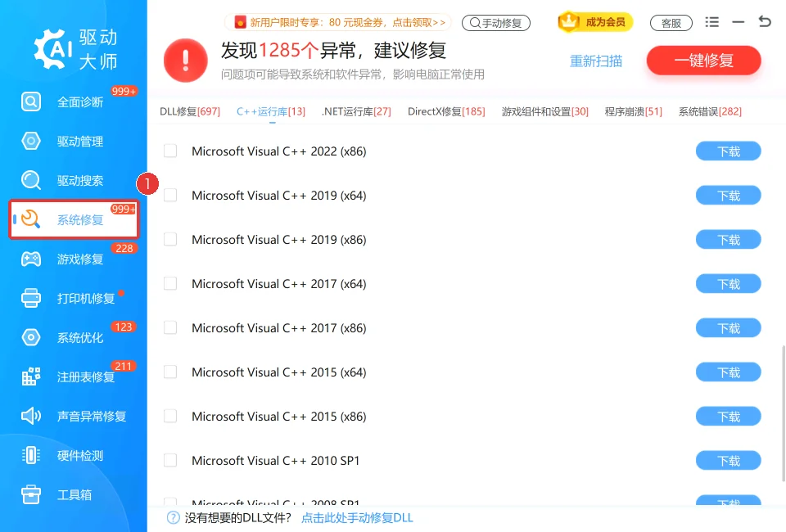
Task: Click the question mark help icon at bottom
Action: coord(173,517)
